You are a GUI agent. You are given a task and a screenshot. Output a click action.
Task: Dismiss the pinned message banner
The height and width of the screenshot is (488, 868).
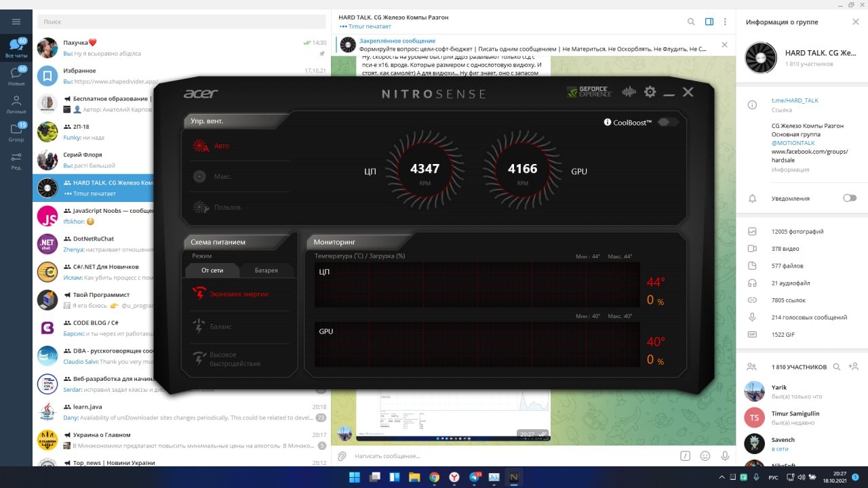[724, 45]
